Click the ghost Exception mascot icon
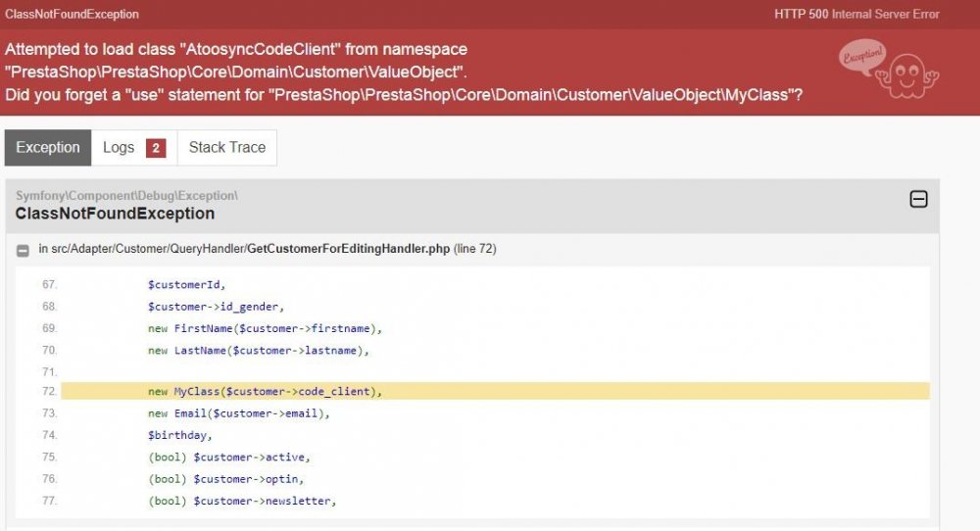This screenshot has width=980, height=531. (x=888, y=69)
